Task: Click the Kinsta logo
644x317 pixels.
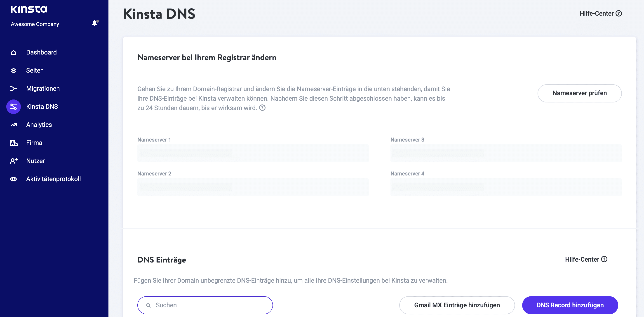Action: click(x=29, y=9)
